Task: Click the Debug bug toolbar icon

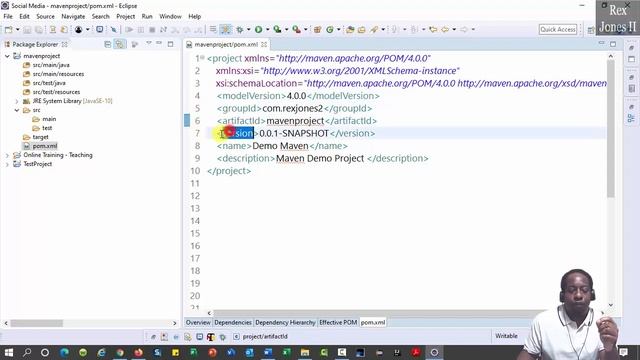Action: coord(240,29)
